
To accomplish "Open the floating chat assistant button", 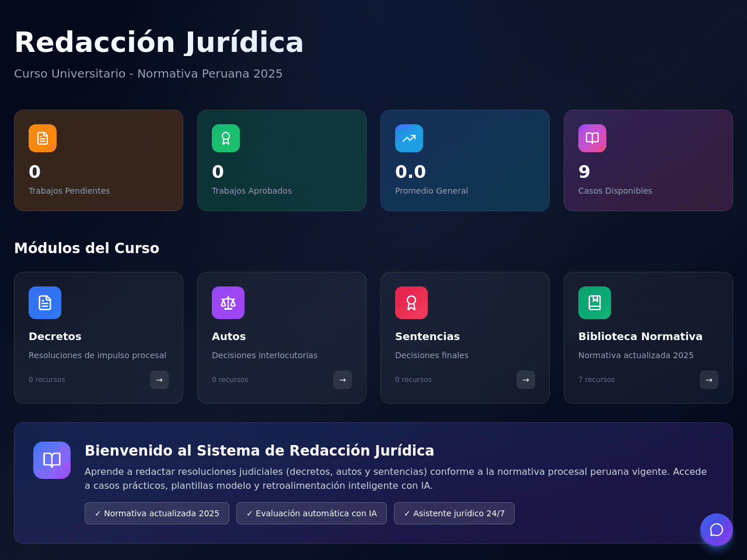I will click(717, 530).
